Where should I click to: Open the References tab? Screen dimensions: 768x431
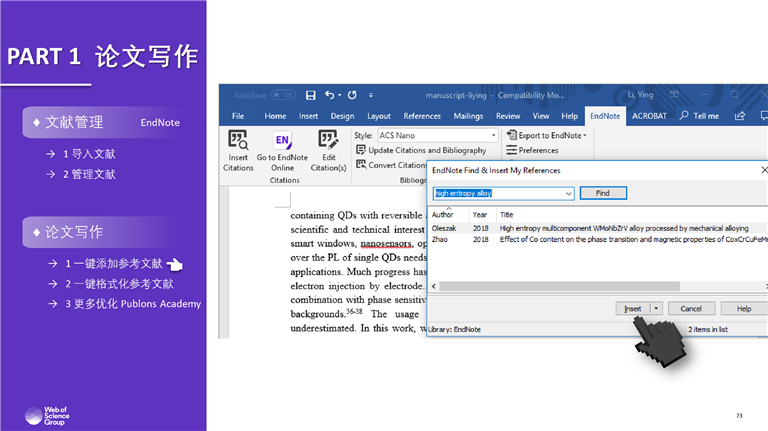click(422, 116)
